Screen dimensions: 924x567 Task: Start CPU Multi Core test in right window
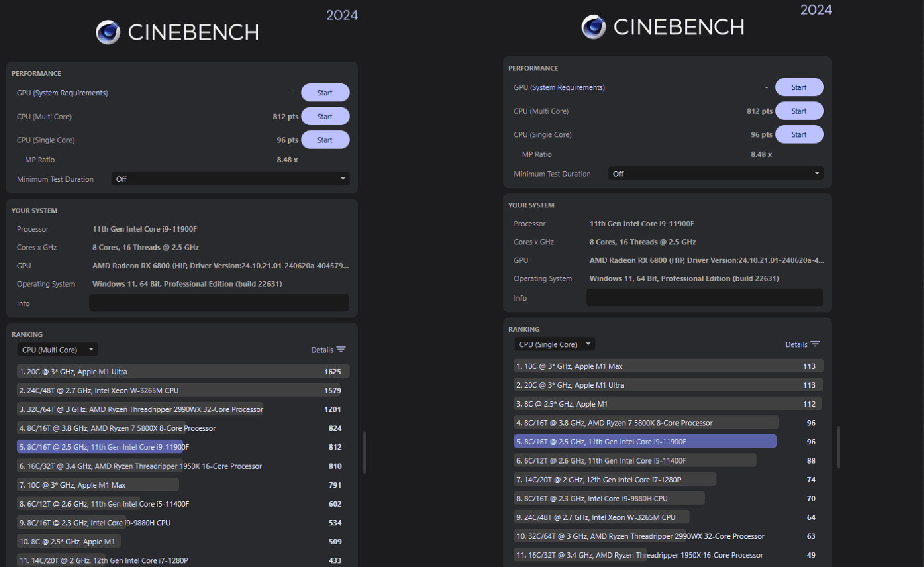click(x=799, y=111)
